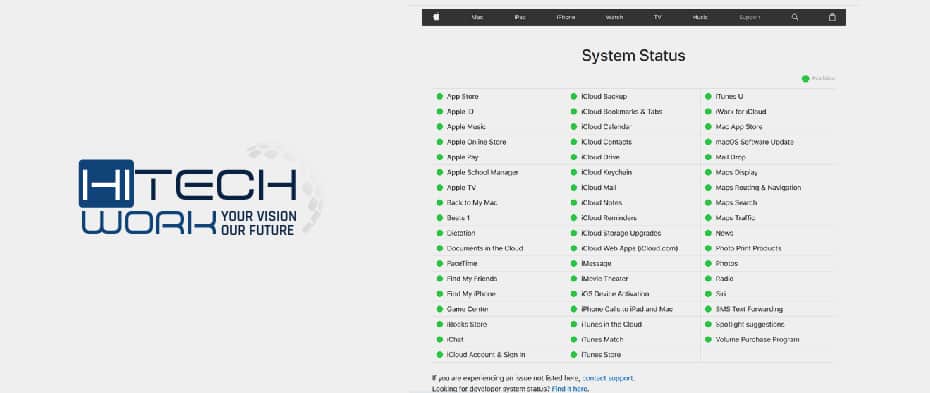The height and width of the screenshot is (393, 930).
Task: Click the Siri status entry
Action: [716, 294]
